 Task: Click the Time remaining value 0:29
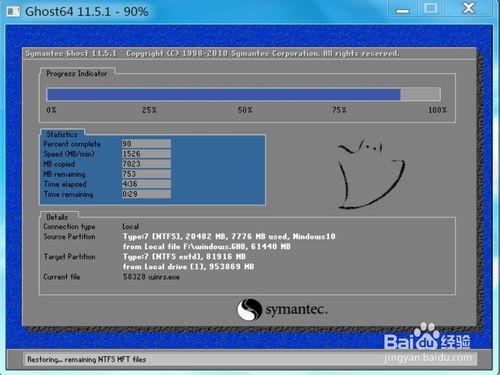coord(146,194)
